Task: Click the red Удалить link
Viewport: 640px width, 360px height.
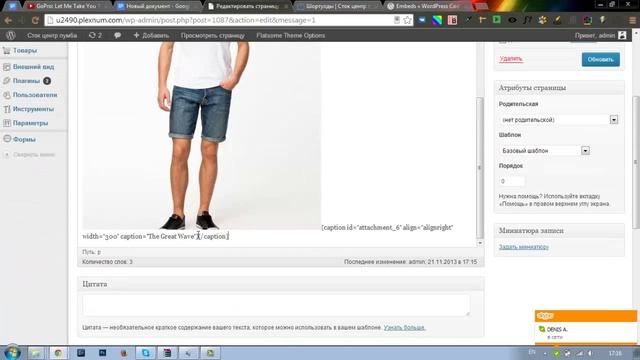Action: point(511,59)
